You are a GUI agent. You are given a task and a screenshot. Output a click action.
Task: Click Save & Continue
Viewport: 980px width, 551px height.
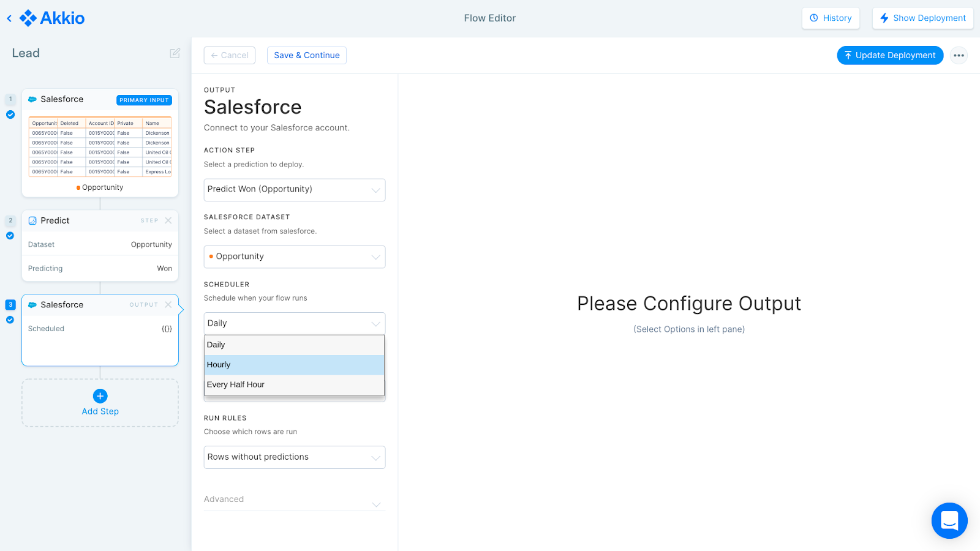pos(307,55)
